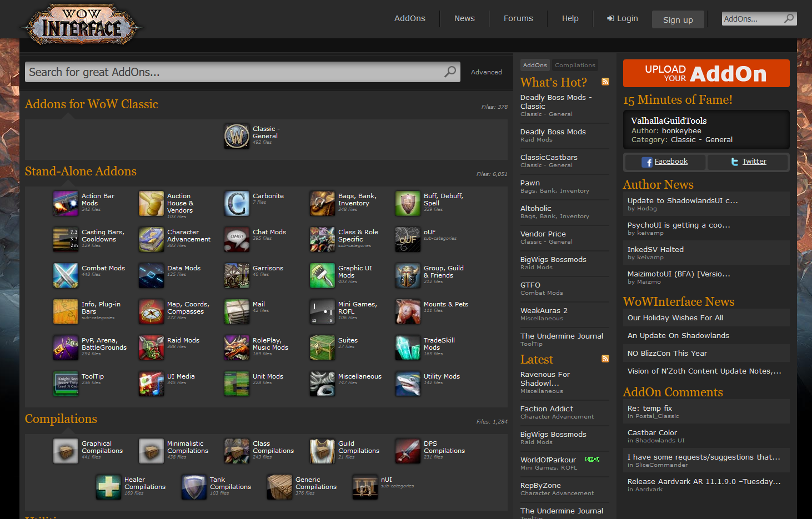Viewport: 812px width, 519px height.
Task: Open the Bags, Bank, Inventory icon
Action: (322, 203)
